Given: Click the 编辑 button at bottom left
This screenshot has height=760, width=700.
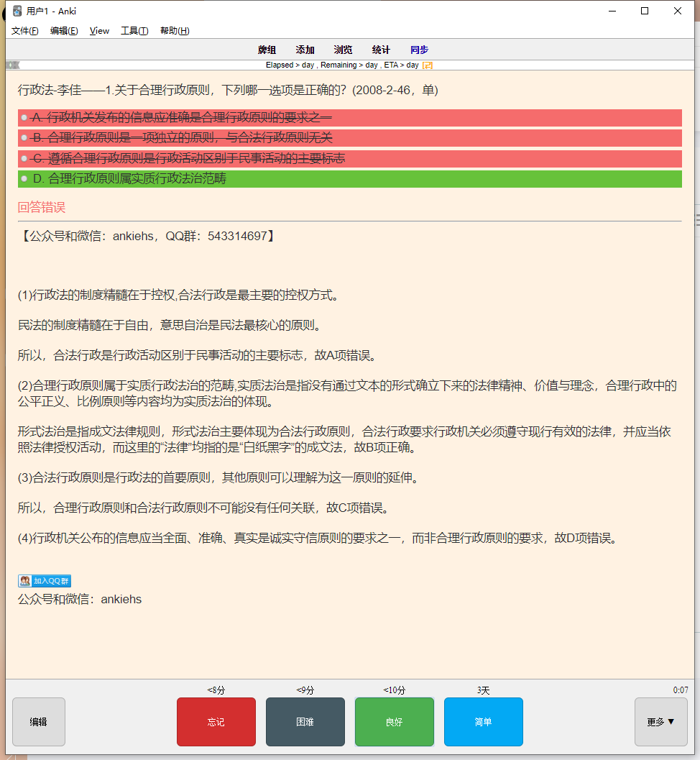Looking at the screenshot, I should 39,722.
